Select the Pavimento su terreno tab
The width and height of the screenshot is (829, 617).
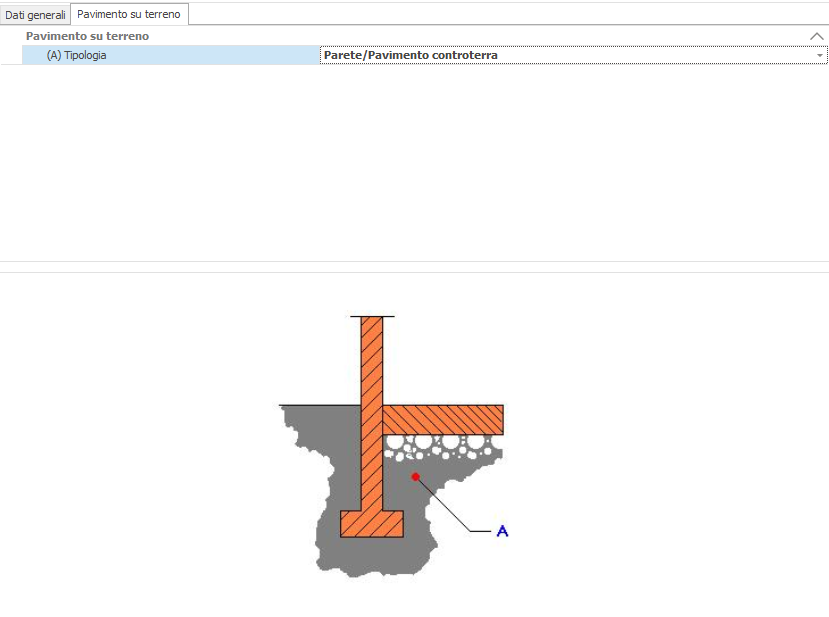pyautogui.click(x=129, y=14)
